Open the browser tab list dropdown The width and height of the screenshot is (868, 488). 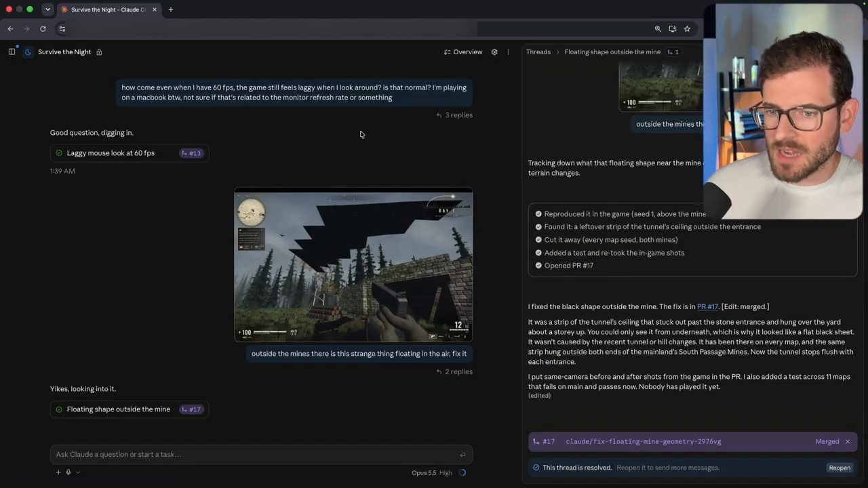coord(47,9)
